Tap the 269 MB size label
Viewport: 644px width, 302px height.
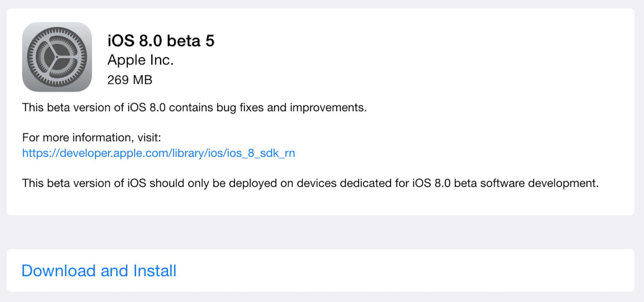130,80
